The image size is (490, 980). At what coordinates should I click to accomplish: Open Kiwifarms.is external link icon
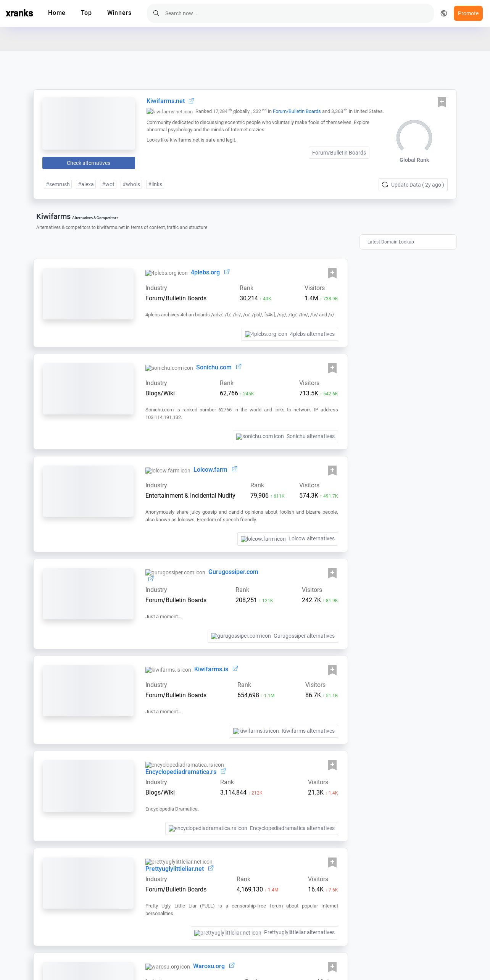(x=235, y=669)
